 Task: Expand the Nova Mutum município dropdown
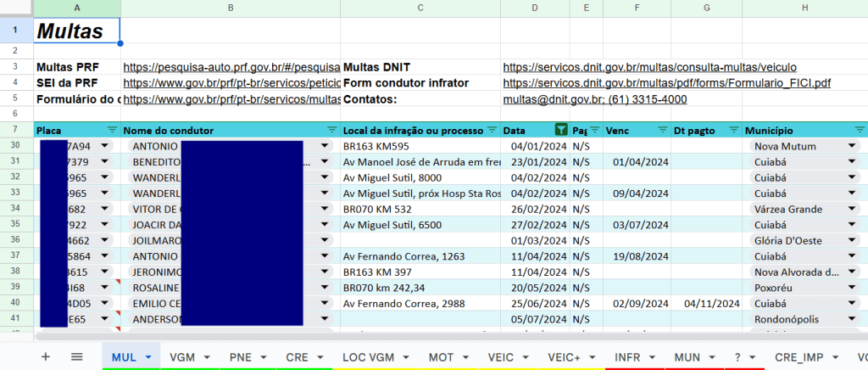(851, 146)
